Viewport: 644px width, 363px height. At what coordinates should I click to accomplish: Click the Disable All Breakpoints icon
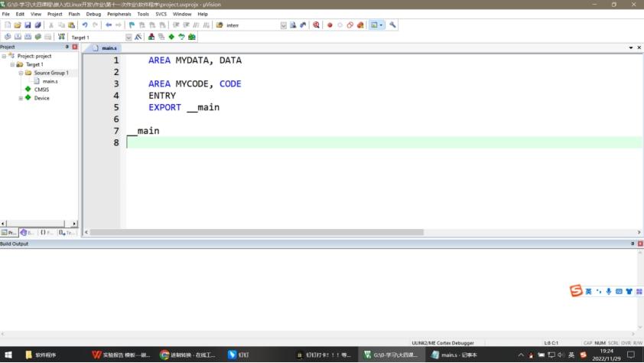click(x=350, y=25)
